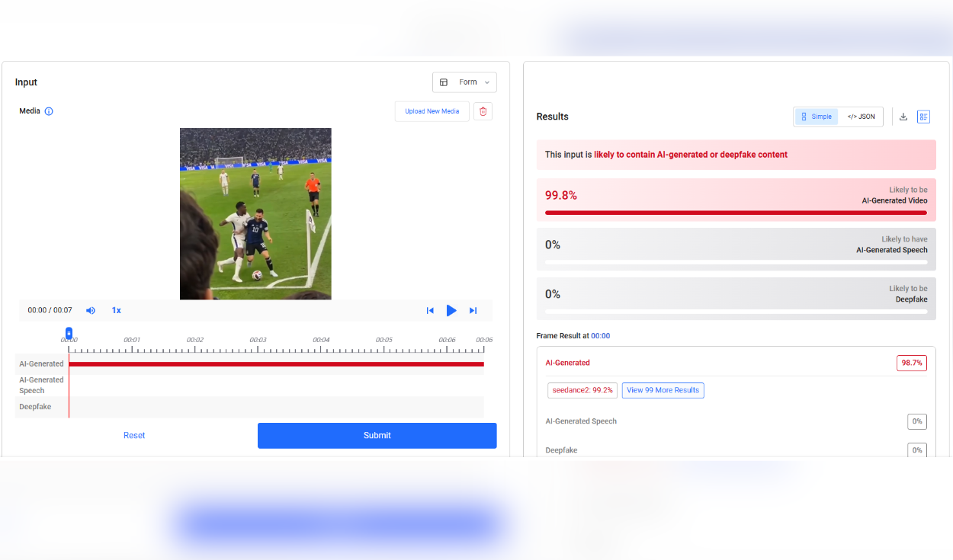Click Upload New Media button

(432, 111)
